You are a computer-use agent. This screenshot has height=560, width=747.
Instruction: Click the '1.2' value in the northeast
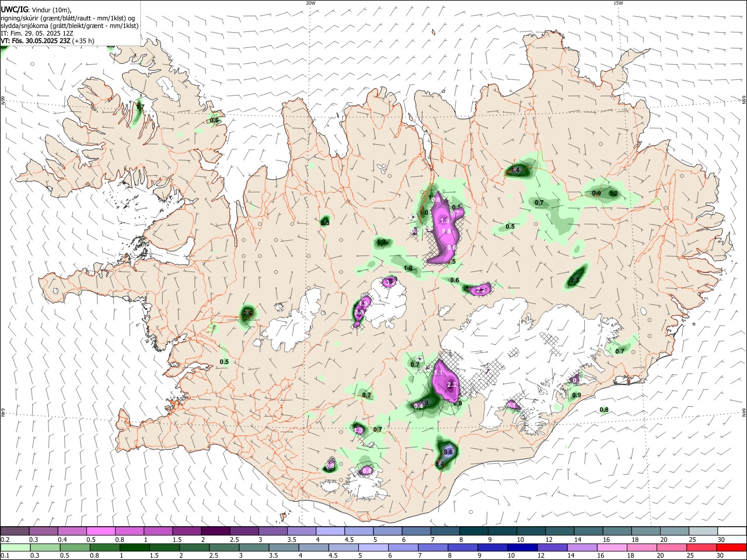[613, 193]
